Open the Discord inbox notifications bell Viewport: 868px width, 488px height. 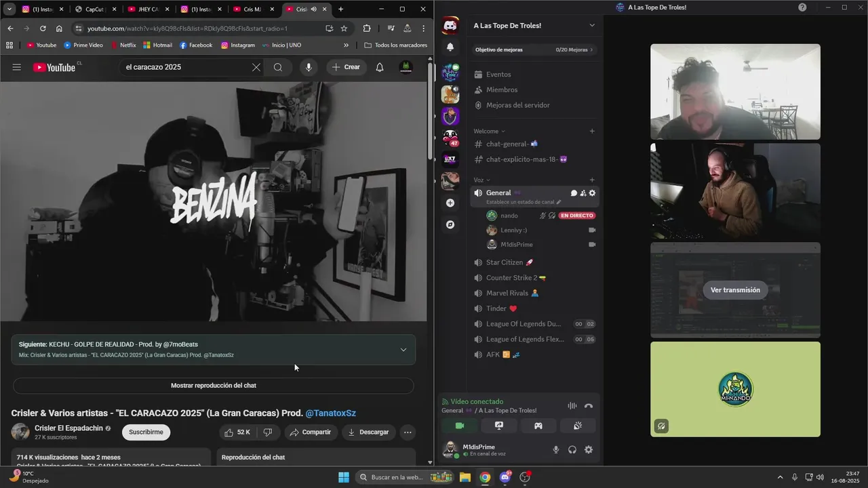tap(450, 47)
